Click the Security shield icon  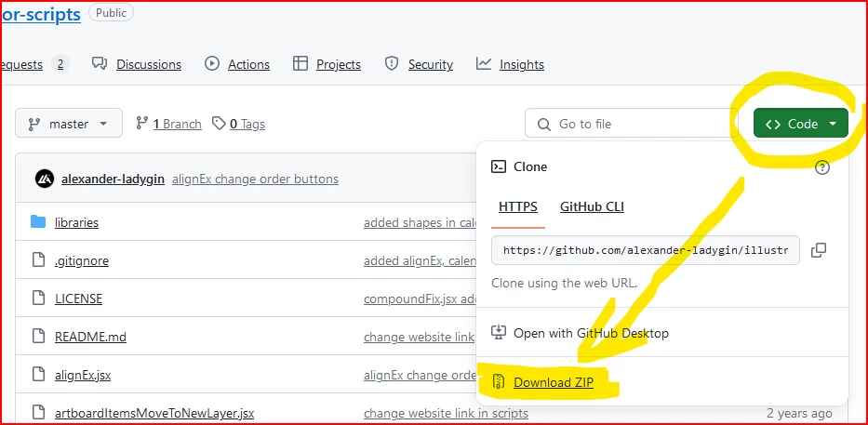coord(392,63)
